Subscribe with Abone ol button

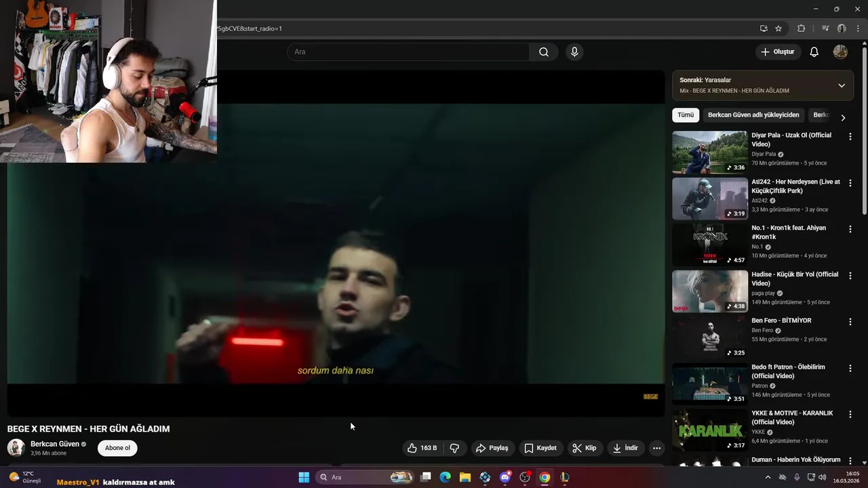[117, 448]
